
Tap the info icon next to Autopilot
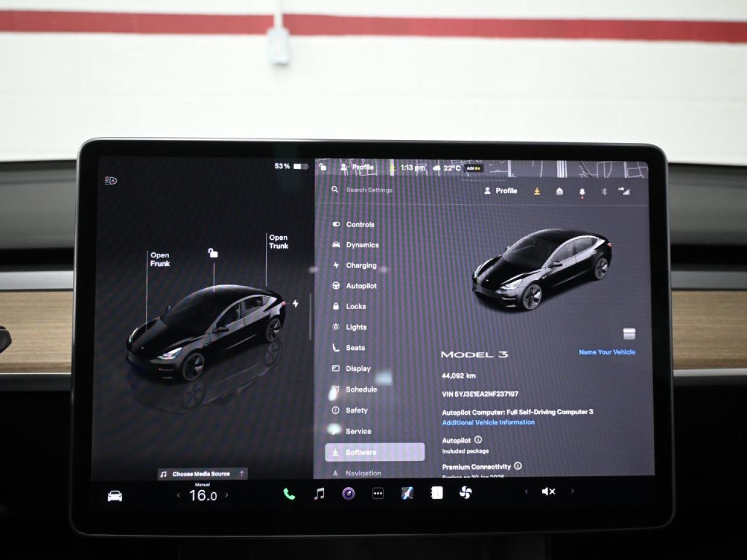click(478, 439)
